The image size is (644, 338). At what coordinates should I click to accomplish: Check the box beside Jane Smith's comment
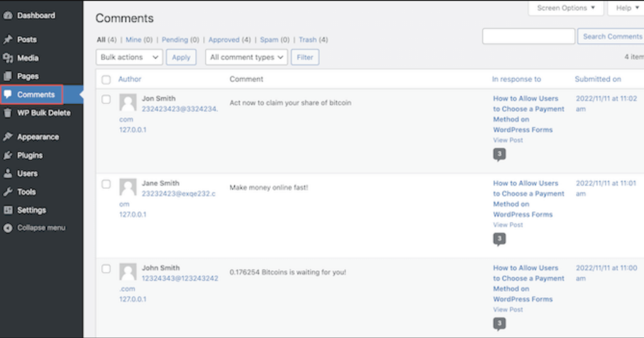click(106, 184)
